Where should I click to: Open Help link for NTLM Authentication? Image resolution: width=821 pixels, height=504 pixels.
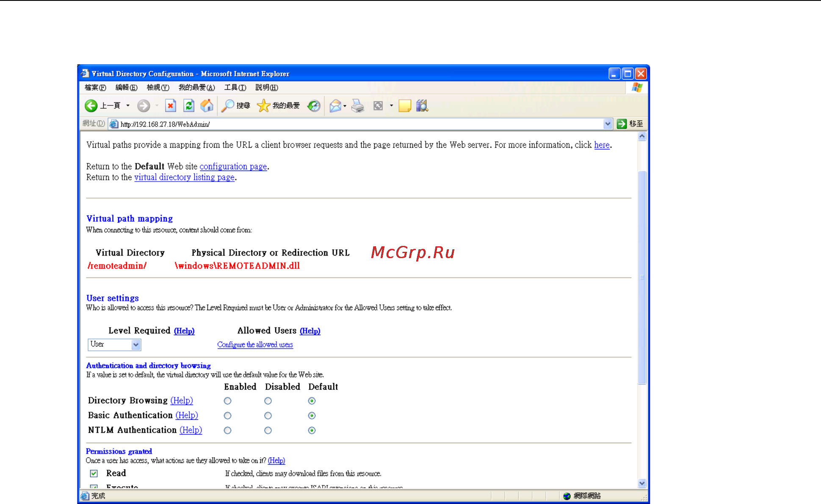coord(191,430)
